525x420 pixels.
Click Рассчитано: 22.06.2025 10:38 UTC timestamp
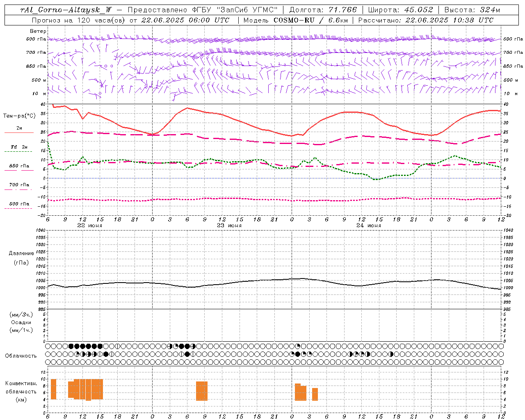pyautogui.click(x=426, y=20)
